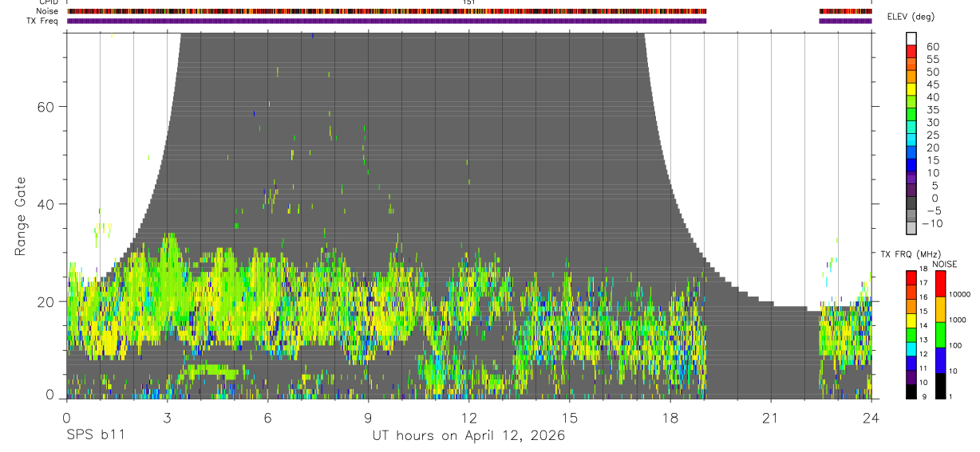Click the 'ELEV (deg)' legend title

tap(911, 18)
